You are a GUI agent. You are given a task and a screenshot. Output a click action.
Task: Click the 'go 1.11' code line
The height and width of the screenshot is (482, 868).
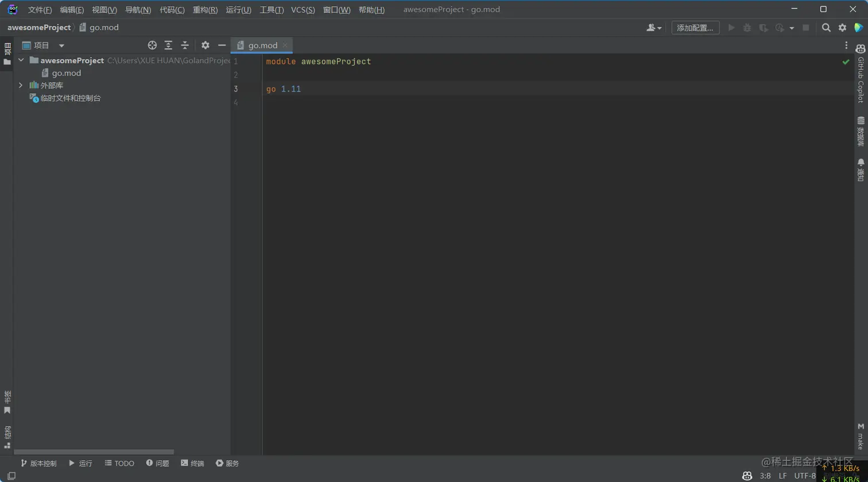click(284, 89)
